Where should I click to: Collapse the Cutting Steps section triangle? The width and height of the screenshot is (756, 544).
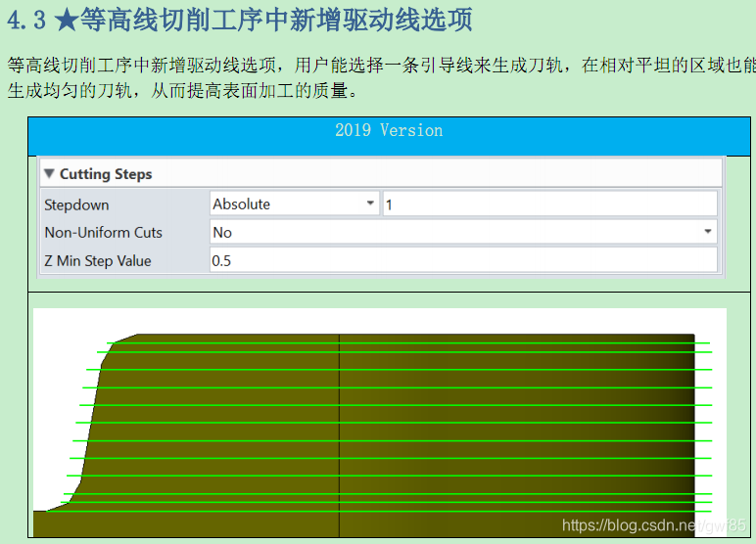click(x=49, y=174)
